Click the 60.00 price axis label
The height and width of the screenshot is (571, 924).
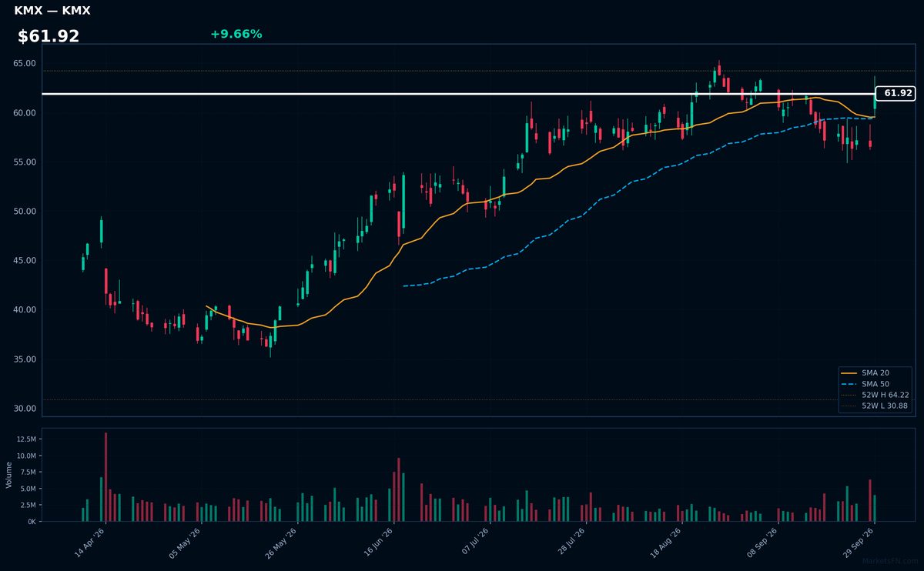pos(25,112)
